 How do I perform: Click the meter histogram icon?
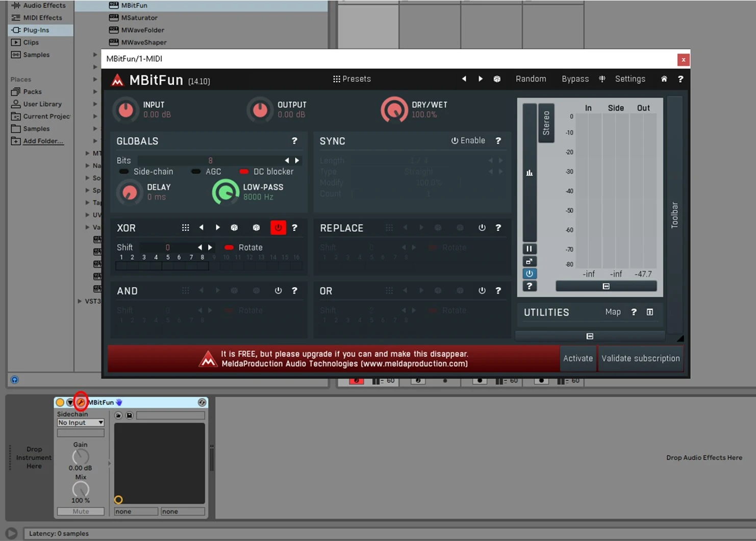click(x=530, y=173)
